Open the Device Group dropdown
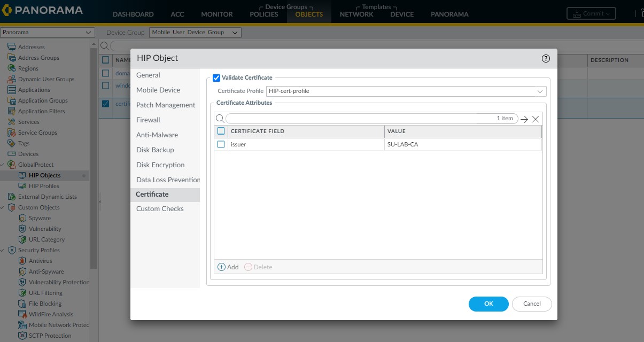The image size is (644, 342). pos(195,33)
